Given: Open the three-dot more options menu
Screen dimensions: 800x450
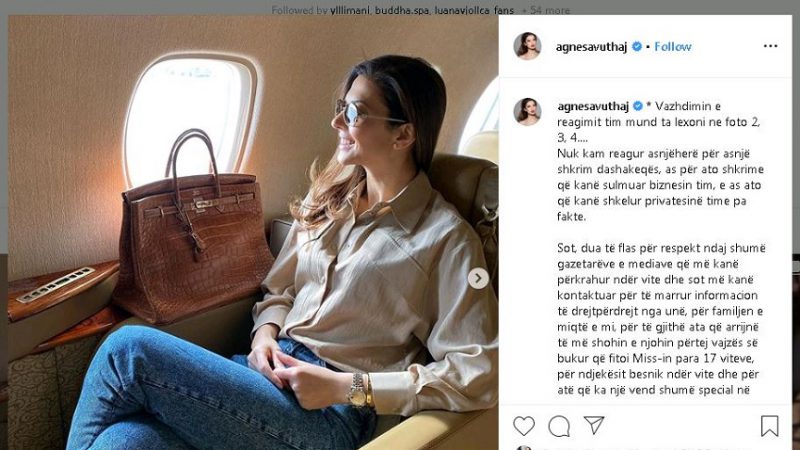Looking at the screenshot, I should point(770,46).
